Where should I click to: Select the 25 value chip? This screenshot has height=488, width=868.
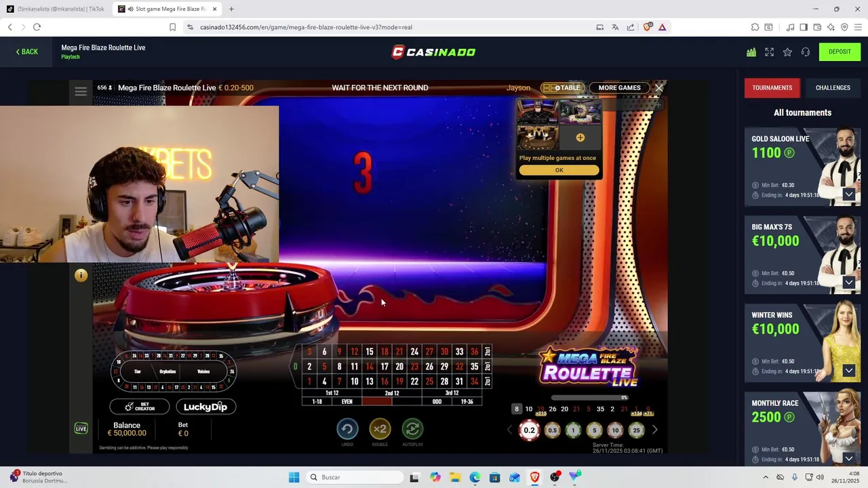coord(636,430)
